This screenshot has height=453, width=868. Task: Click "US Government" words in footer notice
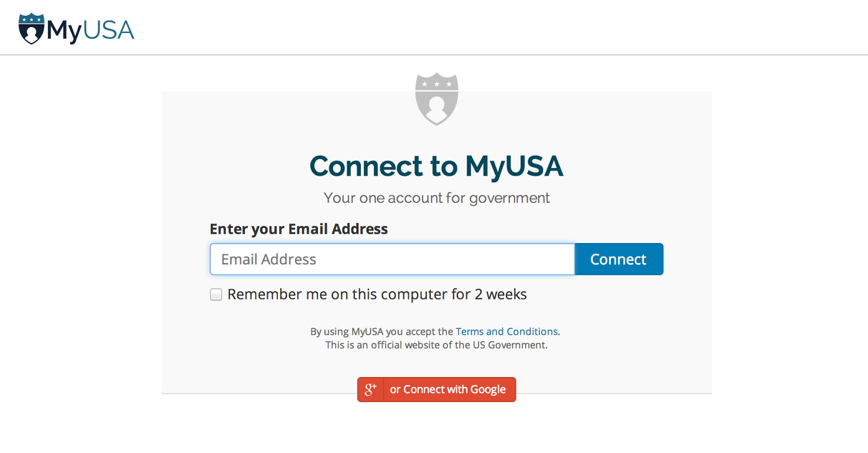coord(509,345)
